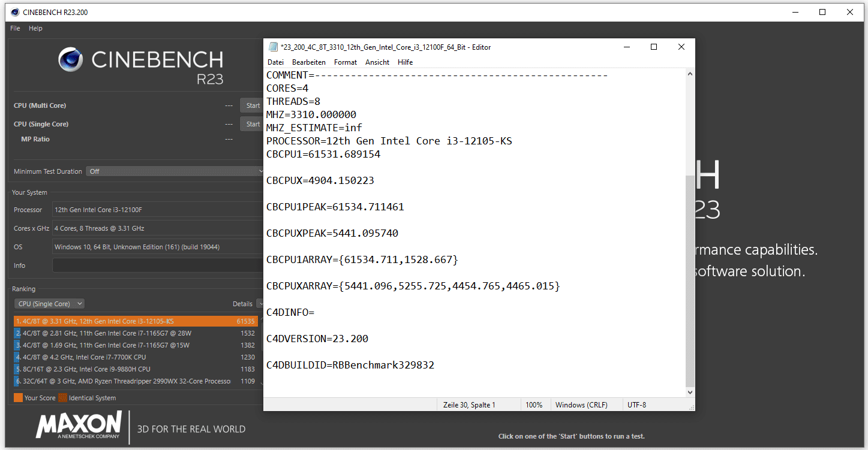Click the Cores x GHz field
868x450 pixels.
tap(158, 228)
